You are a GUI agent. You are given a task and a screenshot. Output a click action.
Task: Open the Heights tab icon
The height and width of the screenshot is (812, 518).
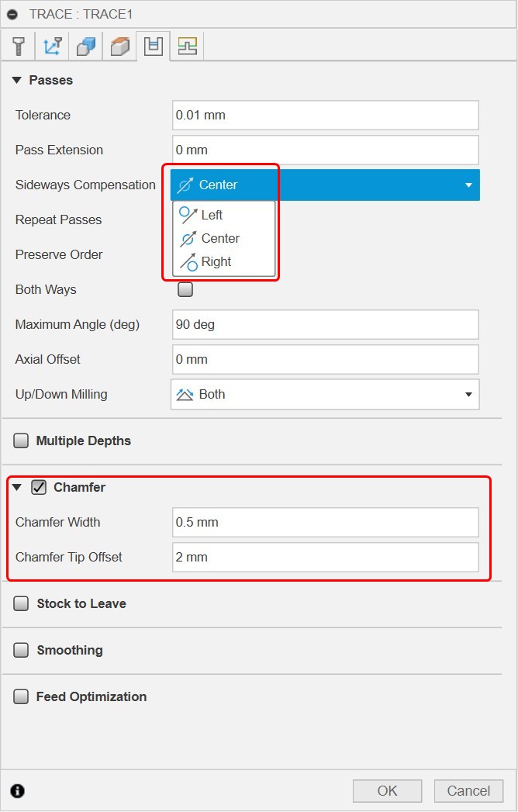pos(119,47)
